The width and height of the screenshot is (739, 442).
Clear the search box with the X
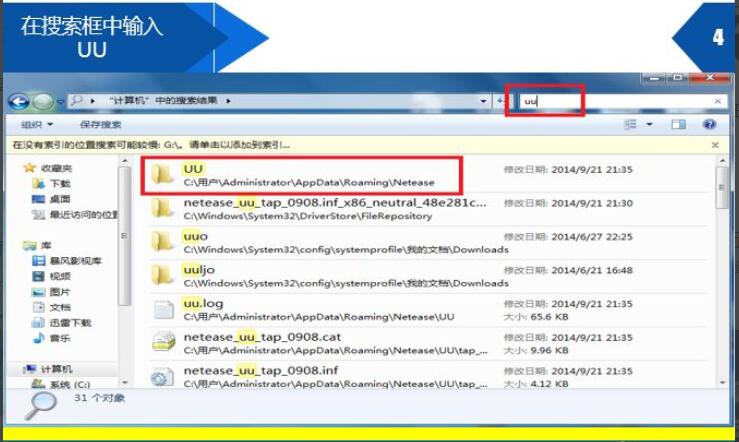[x=718, y=101]
